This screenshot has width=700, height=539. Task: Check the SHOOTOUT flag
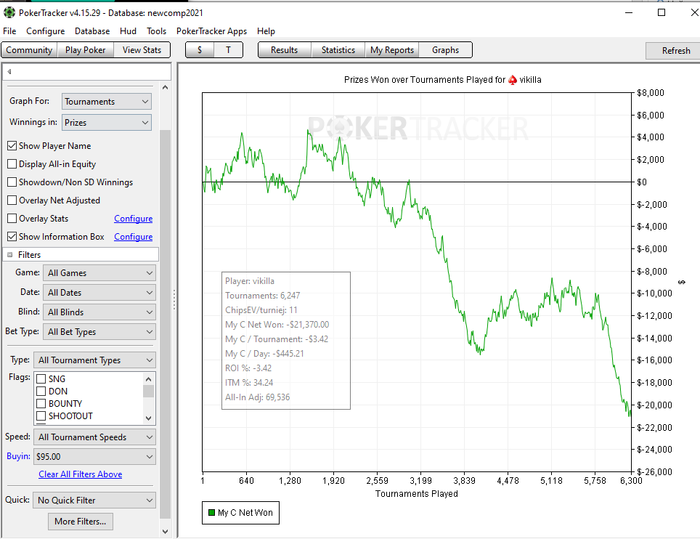pos(41,416)
